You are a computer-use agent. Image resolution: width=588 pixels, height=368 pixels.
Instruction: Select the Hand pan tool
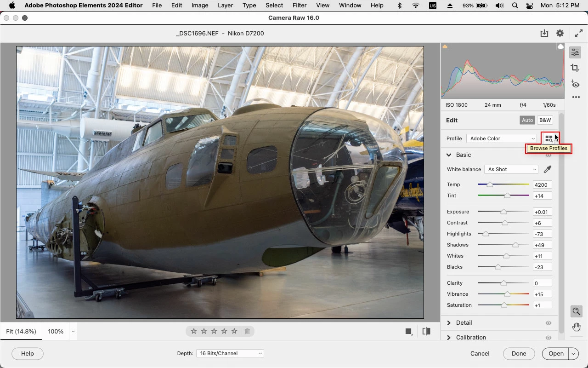pyautogui.click(x=576, y=327)
